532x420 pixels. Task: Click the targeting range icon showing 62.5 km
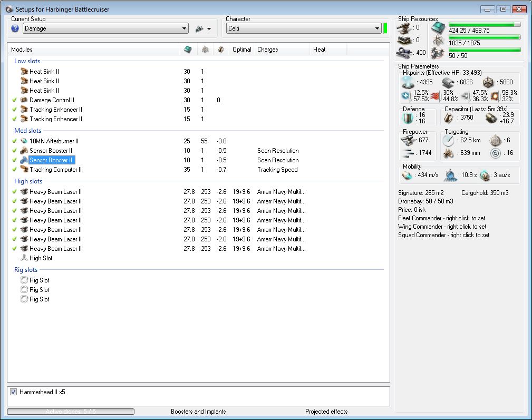[449, 140]
